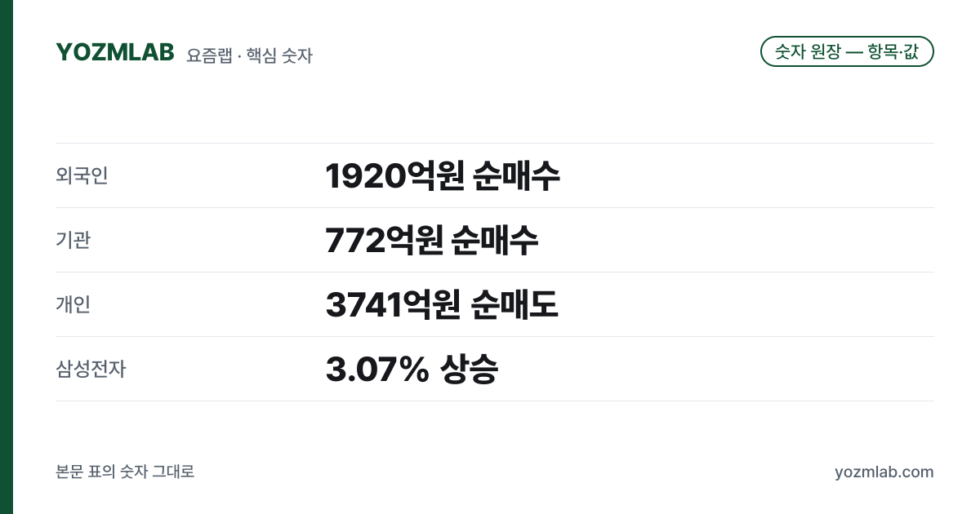This screenshot has height=514, width=980.
Task: Click the 772억원 순매수 value
Action: (x=432, y=240)
